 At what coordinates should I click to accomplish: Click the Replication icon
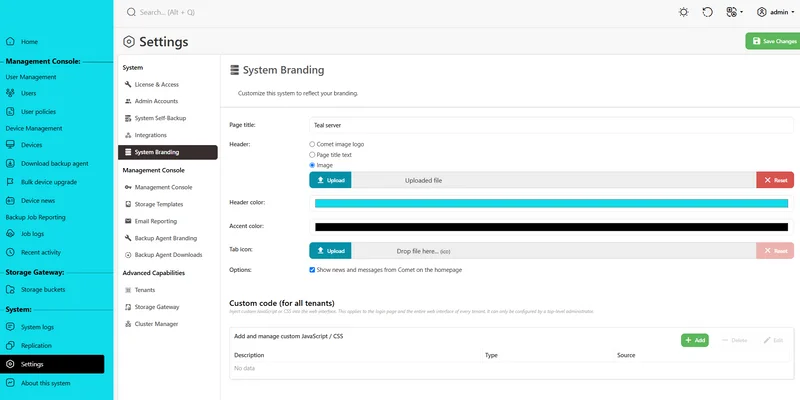click(x=10, y=345)
